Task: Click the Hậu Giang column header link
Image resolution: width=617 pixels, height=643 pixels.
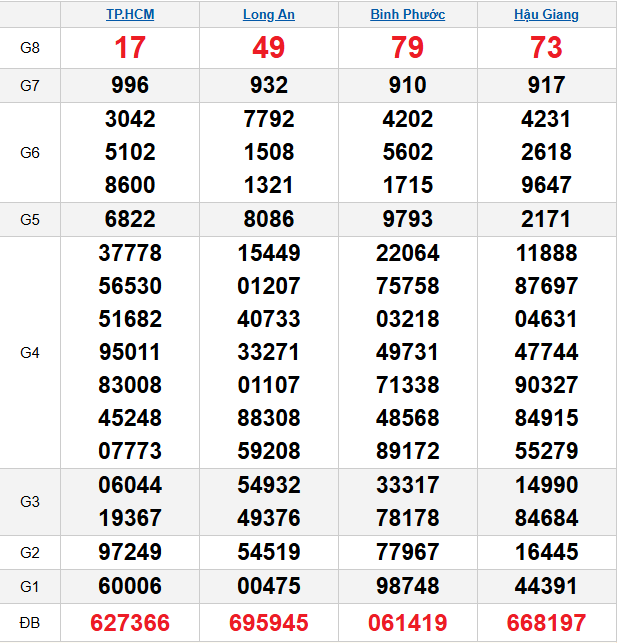Action: 546,15
